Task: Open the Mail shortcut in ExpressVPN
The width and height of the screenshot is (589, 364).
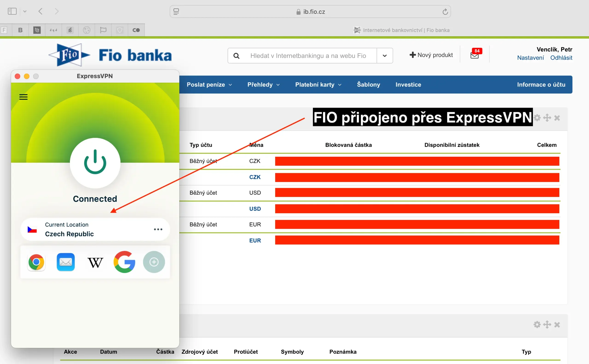Action: point(66,262)
